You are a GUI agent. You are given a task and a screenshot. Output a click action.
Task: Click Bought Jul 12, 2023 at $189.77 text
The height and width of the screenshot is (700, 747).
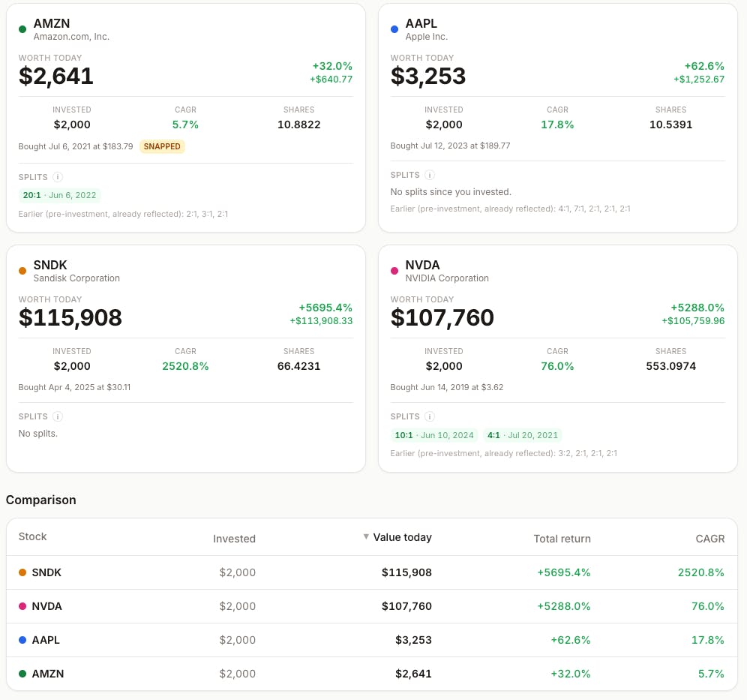coord(450,146)
